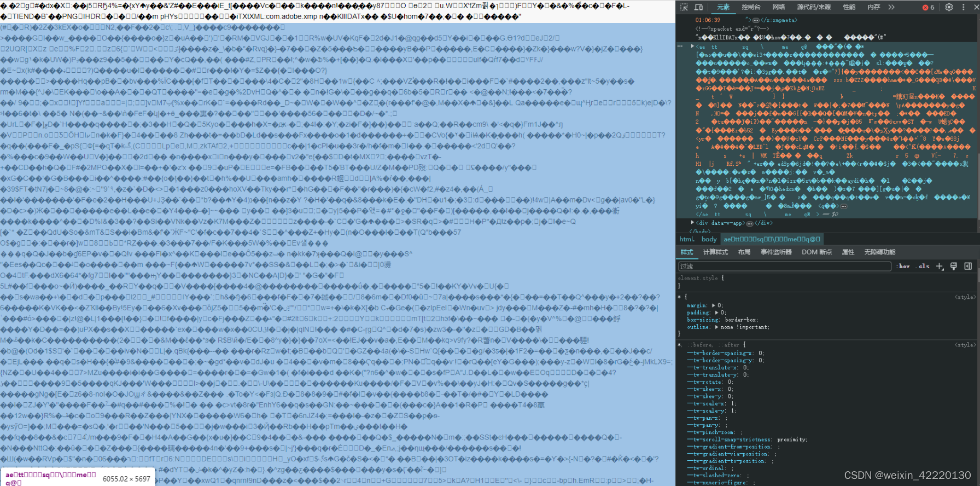The height and width of the screenshot is (486, 980).
Task: Switch to the 源代码/来源 tab
Action: pyautogui.click(x=814, y=7)
